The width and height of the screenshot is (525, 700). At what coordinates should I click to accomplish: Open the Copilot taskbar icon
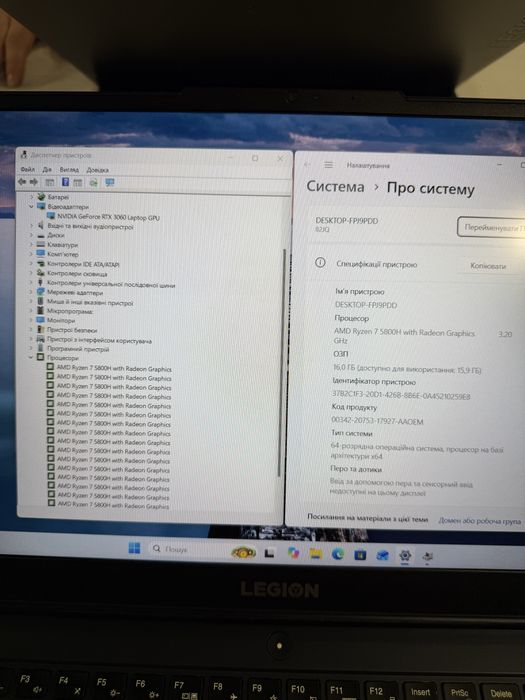[293, 553]
